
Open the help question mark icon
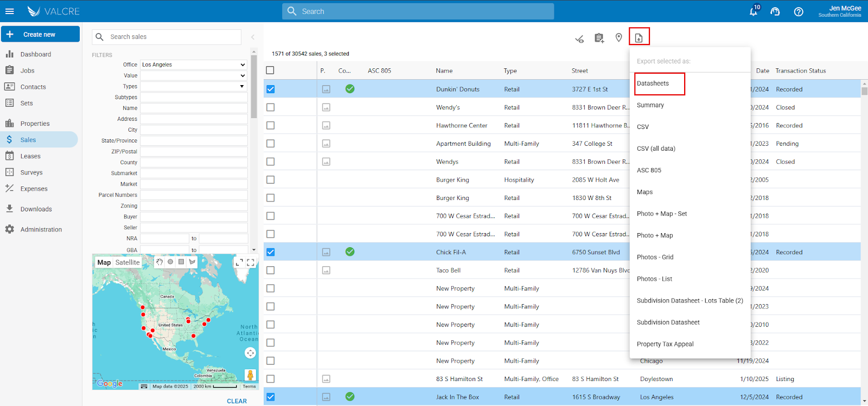coord(799,11)
